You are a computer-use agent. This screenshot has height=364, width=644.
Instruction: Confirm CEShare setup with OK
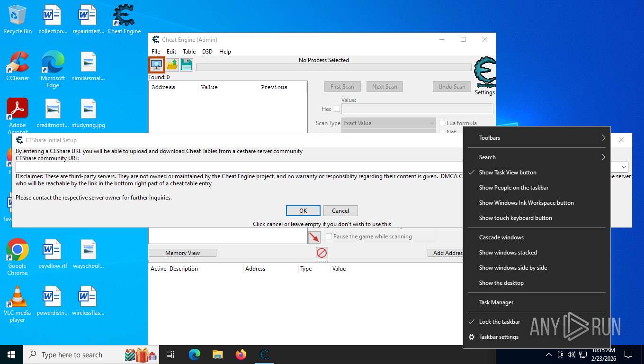(303, 211)
